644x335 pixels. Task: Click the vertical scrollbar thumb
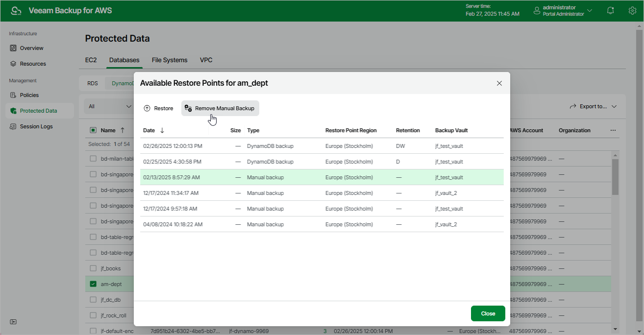click(x=615, y=177)
